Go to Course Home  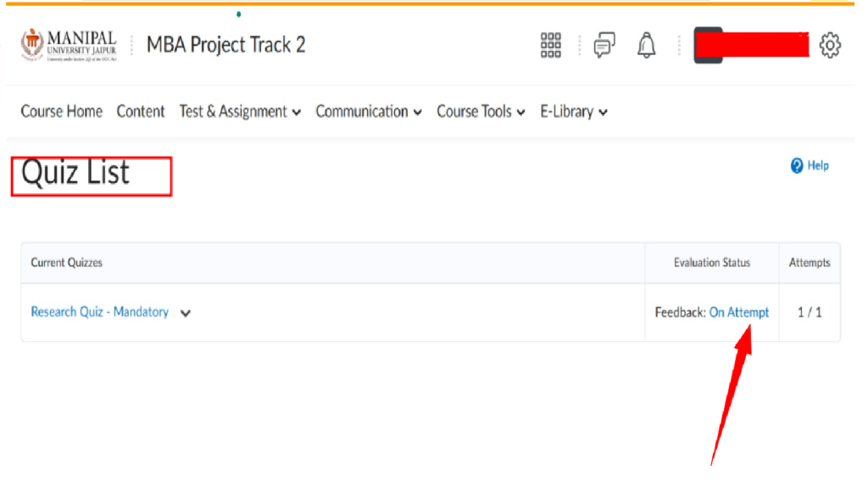[x=61, y=112]
